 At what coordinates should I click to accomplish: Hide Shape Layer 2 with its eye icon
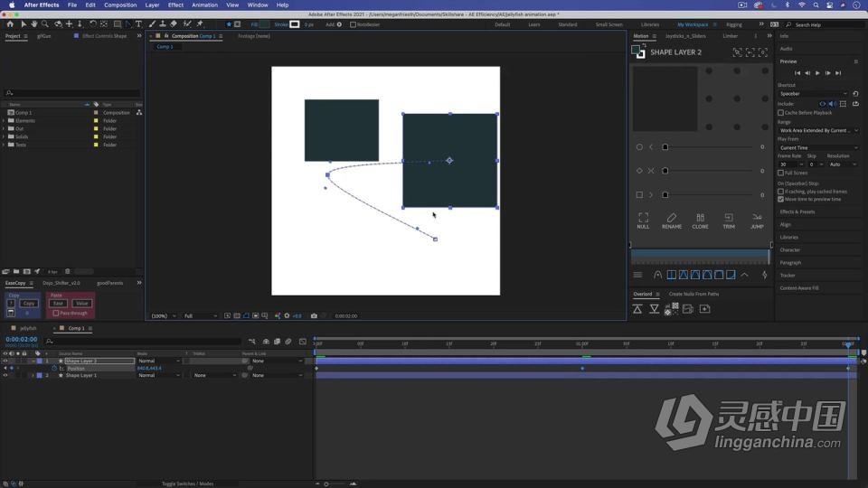pyautogui.click(x=5, y=361)
